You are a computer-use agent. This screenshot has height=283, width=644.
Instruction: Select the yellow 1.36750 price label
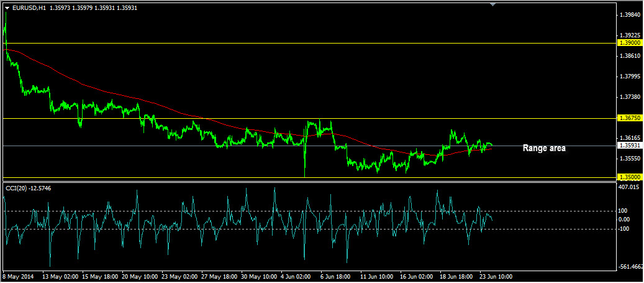(629, 118)
